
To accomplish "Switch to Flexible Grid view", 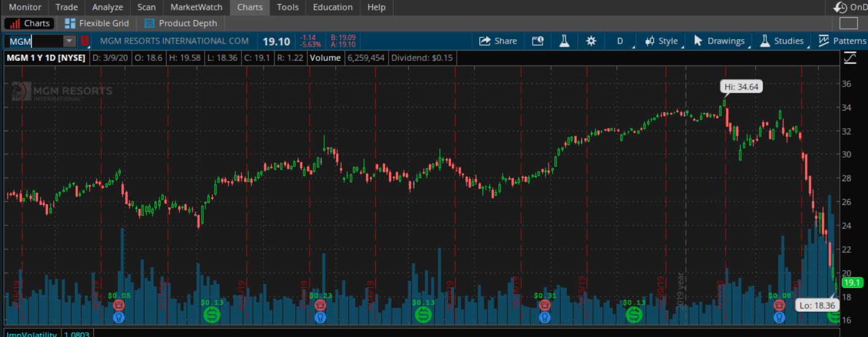I will coord(96,23).
